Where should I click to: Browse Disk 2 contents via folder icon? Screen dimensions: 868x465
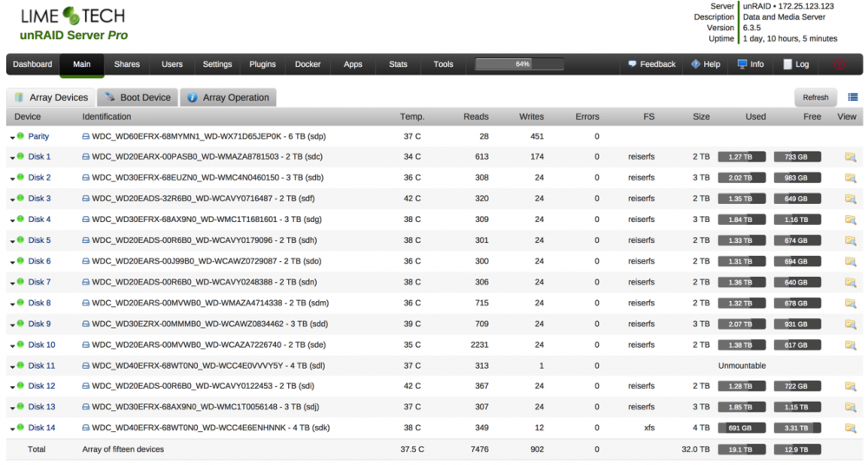coord(851,178)
